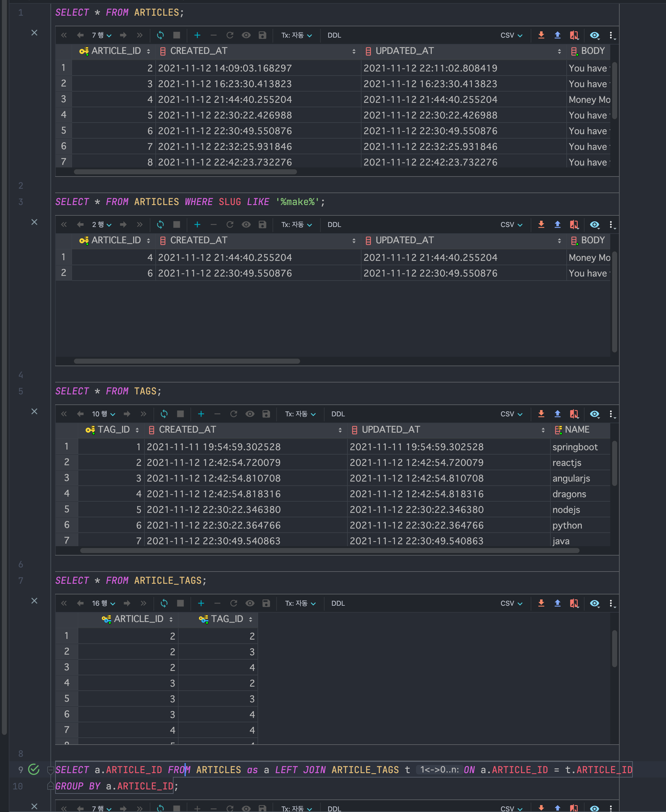Toggle the blue eye in the ARTICLE_TAGS toolbar
Viewport: 666px width, 812px height.
tap(594, 603)
